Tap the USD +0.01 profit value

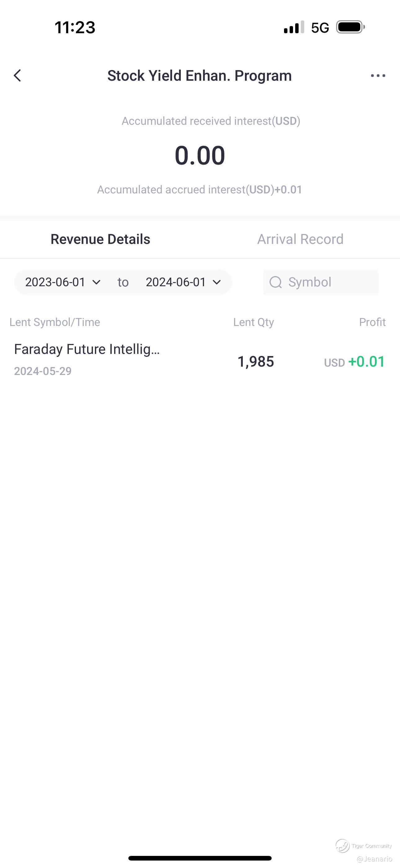[x=354, y=362]
